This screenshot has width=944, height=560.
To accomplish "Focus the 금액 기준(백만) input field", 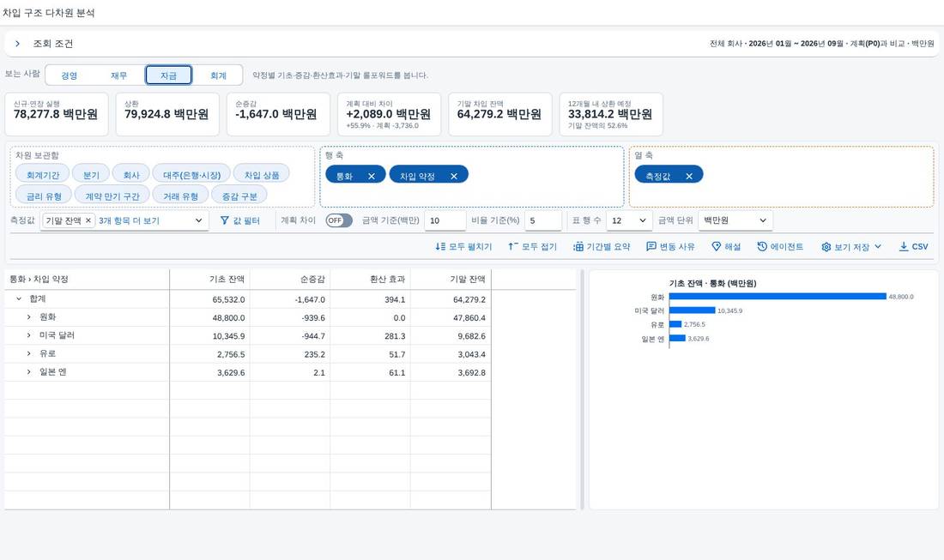I will point(445,220).
